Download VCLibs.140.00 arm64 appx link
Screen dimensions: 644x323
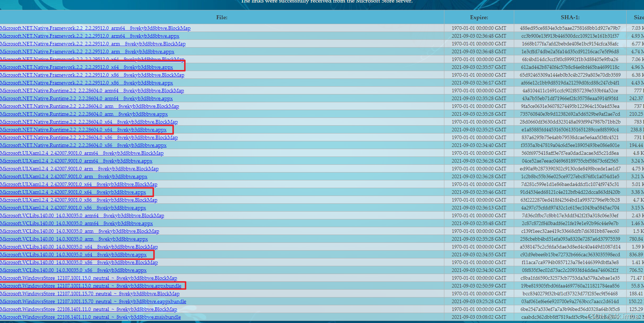pos(77,223)
